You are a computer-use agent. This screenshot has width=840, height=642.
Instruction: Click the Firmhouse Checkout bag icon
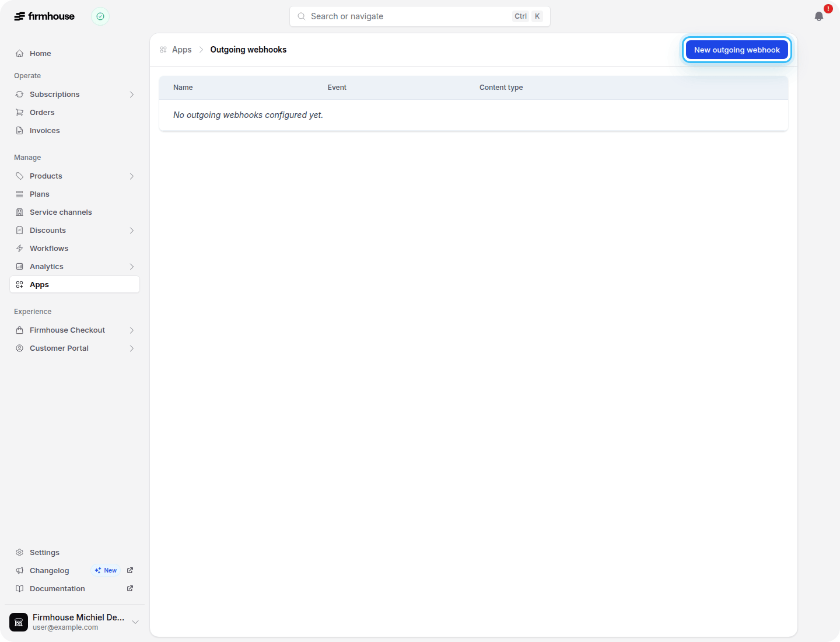(x=20, y=330)
